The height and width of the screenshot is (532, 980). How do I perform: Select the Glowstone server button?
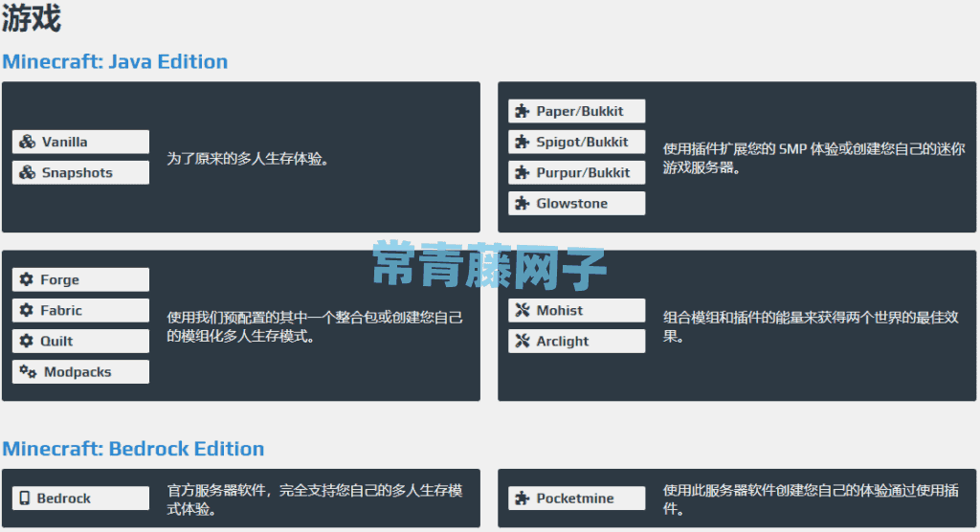(577, 203)
